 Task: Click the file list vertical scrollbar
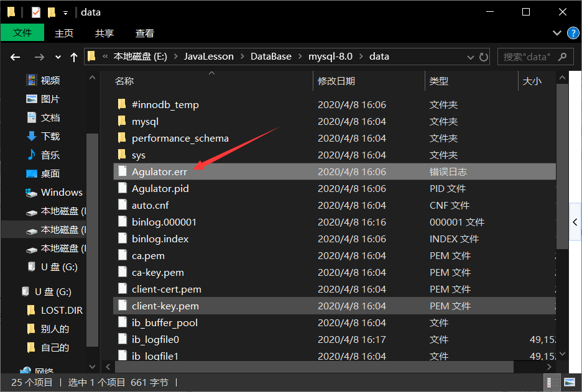[562, 166]
